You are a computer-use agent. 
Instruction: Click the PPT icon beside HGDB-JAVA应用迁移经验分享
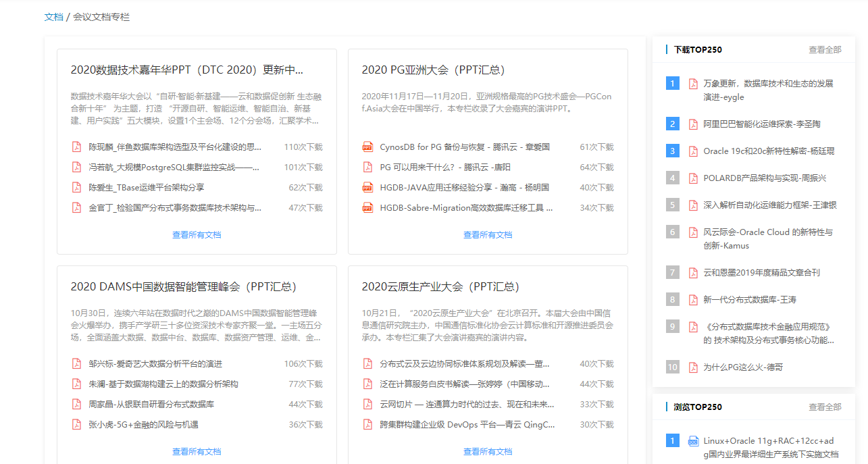(368, 187)
